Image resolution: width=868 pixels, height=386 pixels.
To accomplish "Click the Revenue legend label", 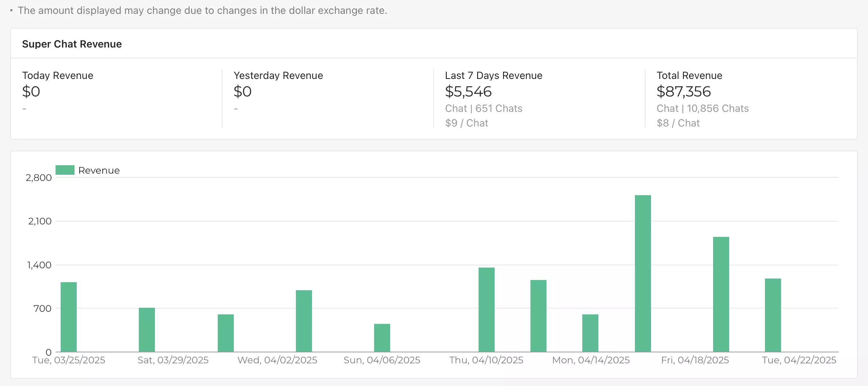I will click(99, 170).
